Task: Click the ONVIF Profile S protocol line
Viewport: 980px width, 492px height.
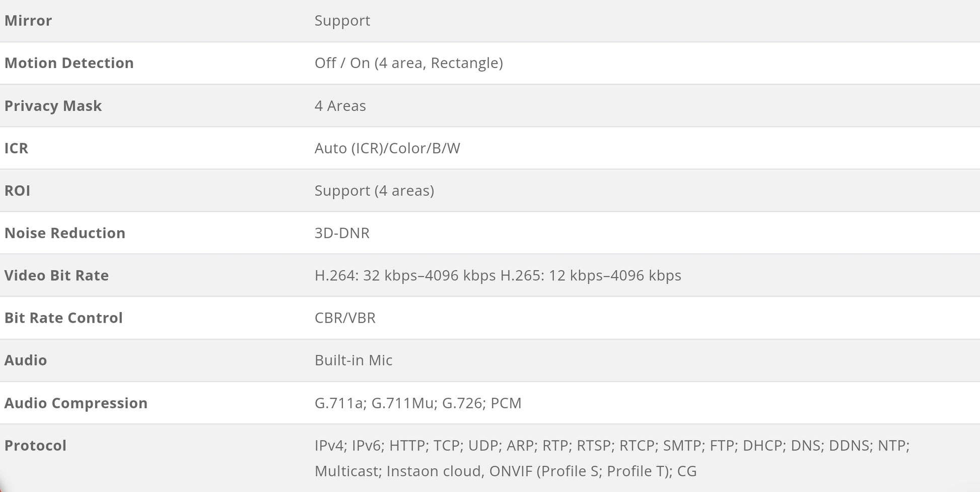Action: (506, 471)
